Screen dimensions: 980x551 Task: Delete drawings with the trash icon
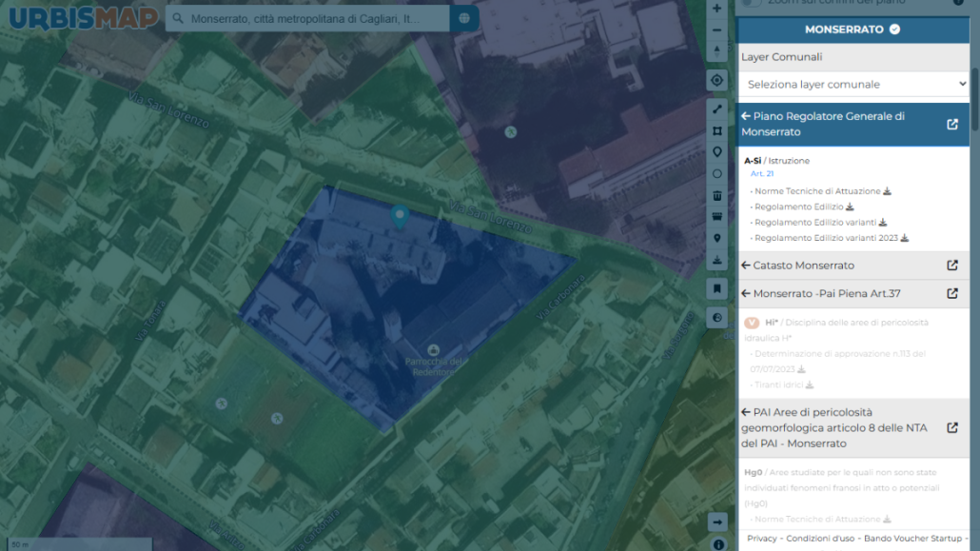pyautogui.click(x=716, y=196)
